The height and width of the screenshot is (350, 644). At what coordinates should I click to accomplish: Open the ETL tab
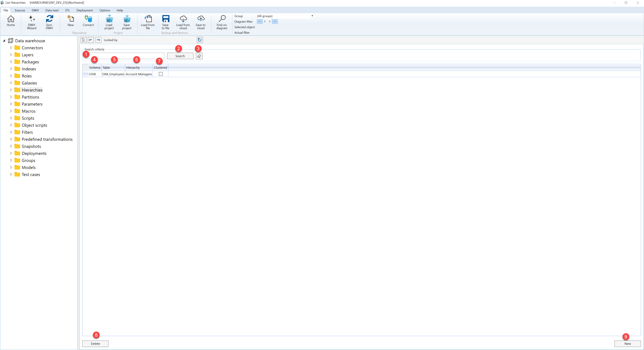pyautogui.click(x=67, y=10)
